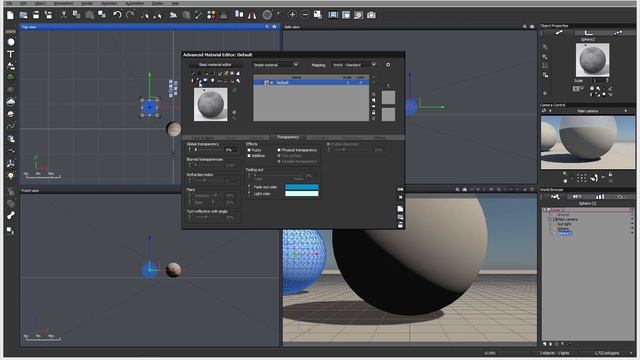This screenshot has height=360, width=640.
Task: Open the Atmosphere menu
Action: (63, 3)
